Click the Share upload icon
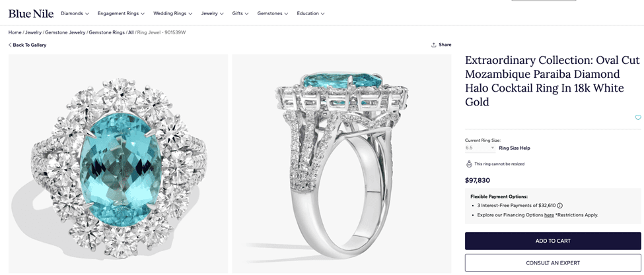 (433, 45)
